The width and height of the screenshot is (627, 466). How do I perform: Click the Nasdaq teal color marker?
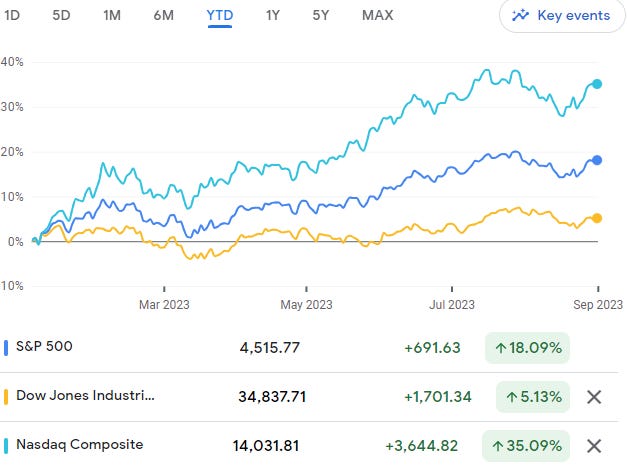pyautogui.click(x=6, y=446)
